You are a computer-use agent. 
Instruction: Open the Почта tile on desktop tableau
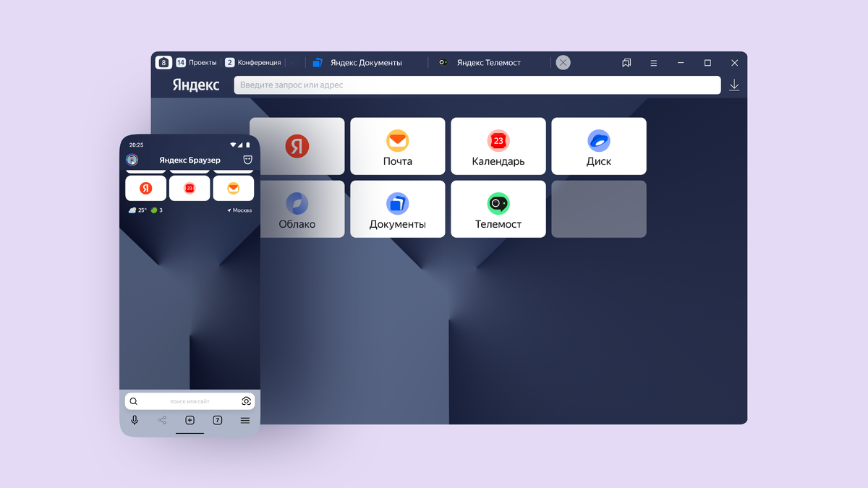pyautogui.click(x=397, y=146)
